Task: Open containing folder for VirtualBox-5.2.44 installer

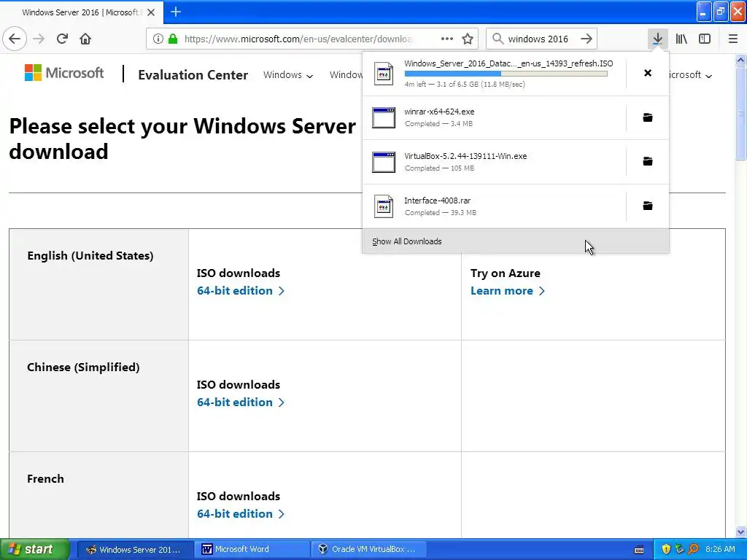Action: (x=648, y=161)
